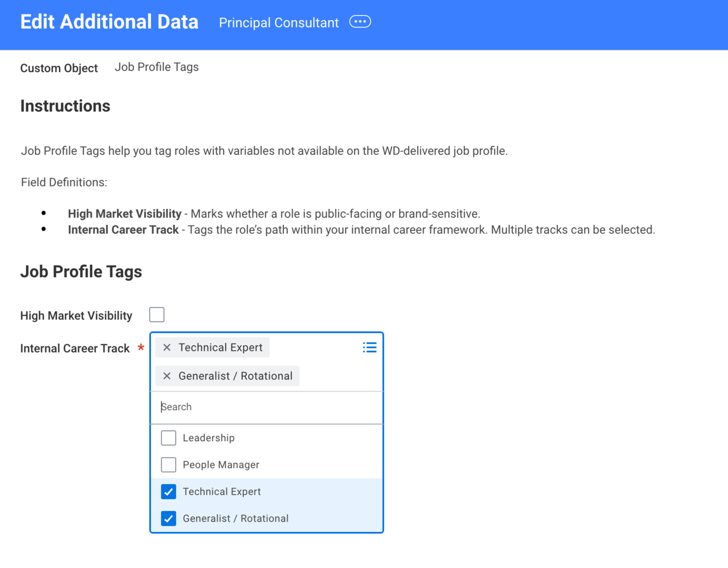Click the Job Profile Tags custom object value
This screenshot has height=568, width=728.
157,67
